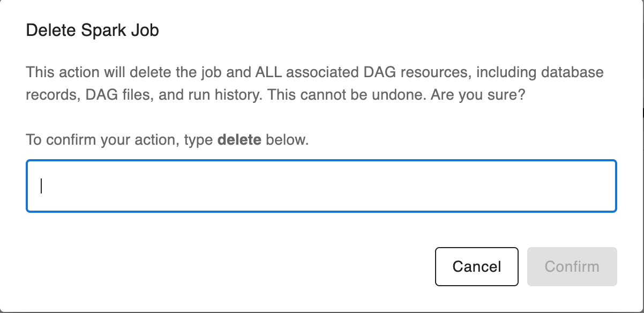644x313 pixels.
Task: Click the Cancel button
Action: pos(476,266)
